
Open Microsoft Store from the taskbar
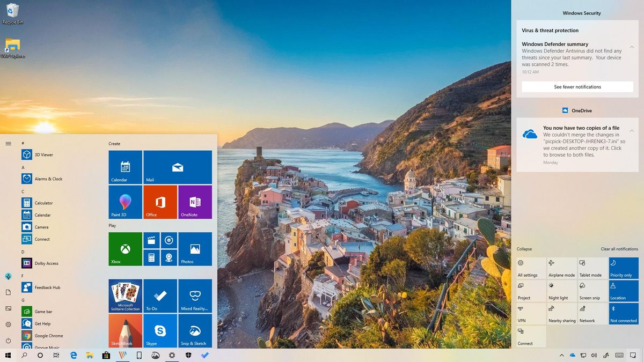tap(106, 355)
